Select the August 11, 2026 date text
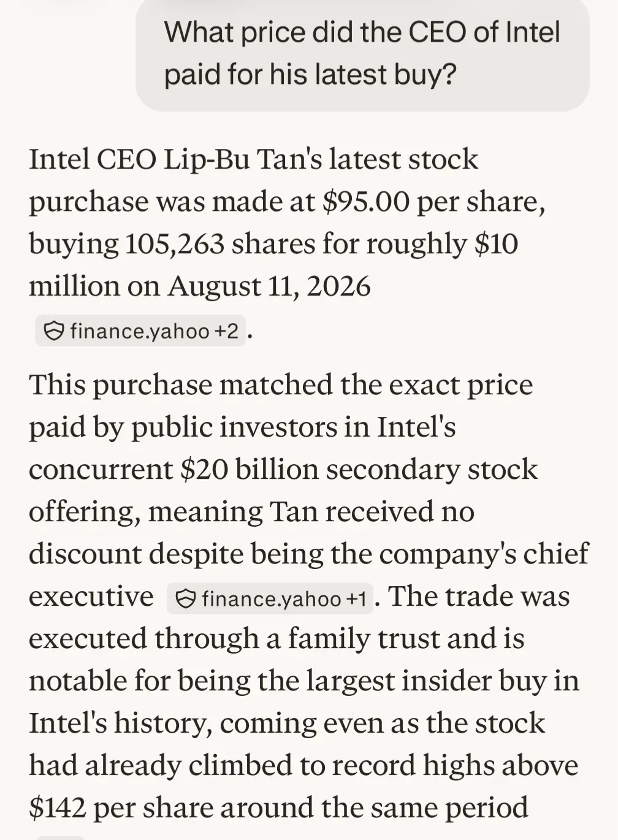 coord(269,286)
